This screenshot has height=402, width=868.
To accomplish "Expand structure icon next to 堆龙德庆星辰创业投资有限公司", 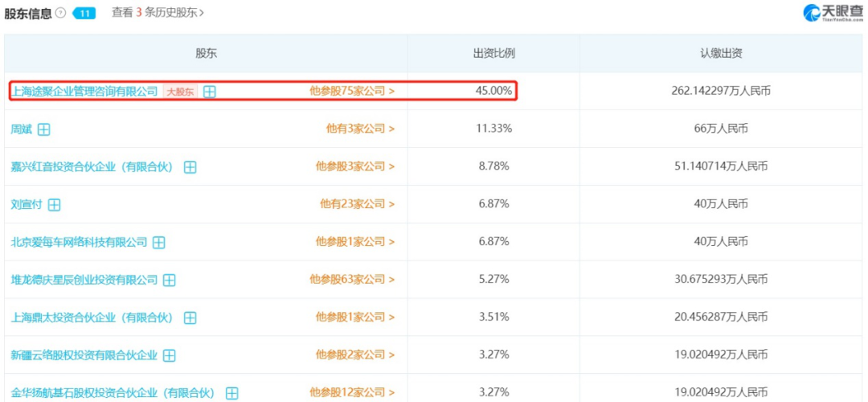I will pyautogui.click(x=170, y=280).
